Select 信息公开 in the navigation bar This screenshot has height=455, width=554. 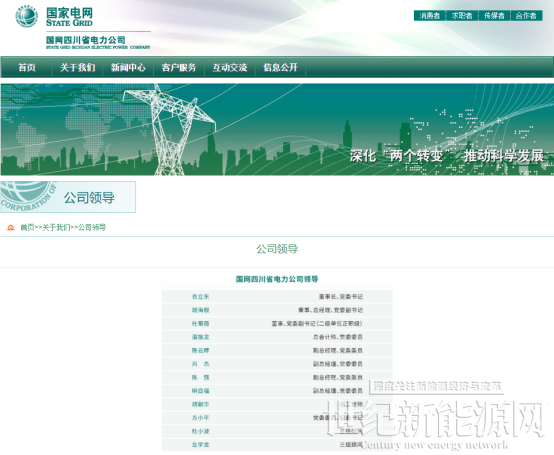click(x=281, y=67)
